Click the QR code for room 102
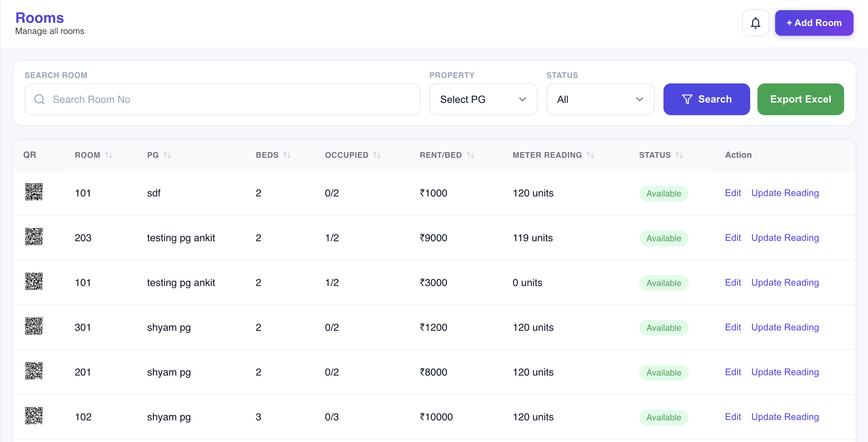This screenshot has width=868, height=442. coord(34,416)
